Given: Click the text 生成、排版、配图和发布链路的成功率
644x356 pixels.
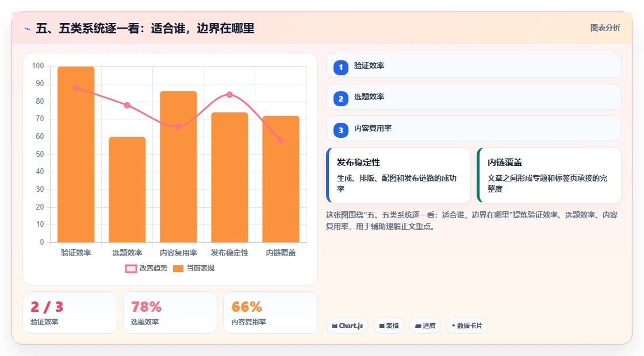Looking at the screenshot, I should [x=397, y=183].
